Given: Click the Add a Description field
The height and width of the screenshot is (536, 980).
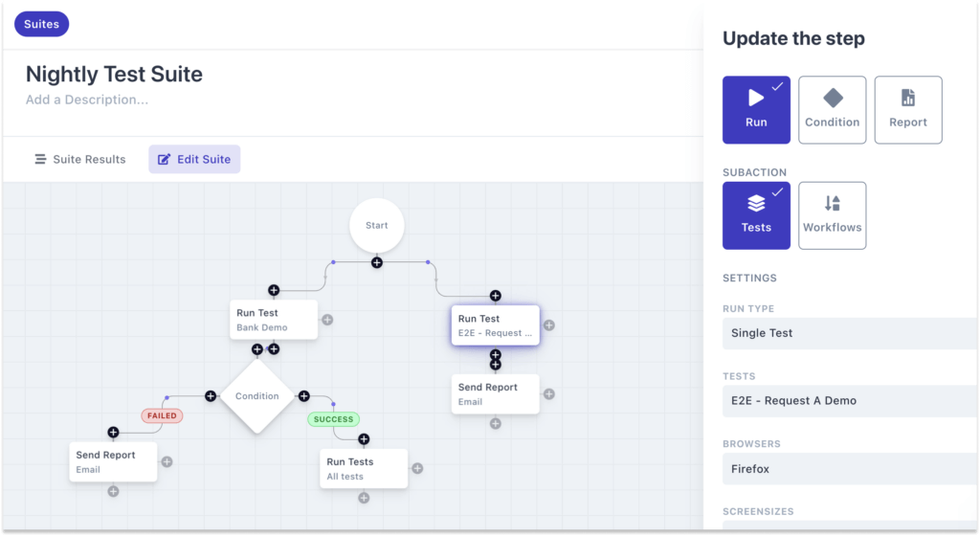Looking at the screenshot, I should tap(87, 100).
